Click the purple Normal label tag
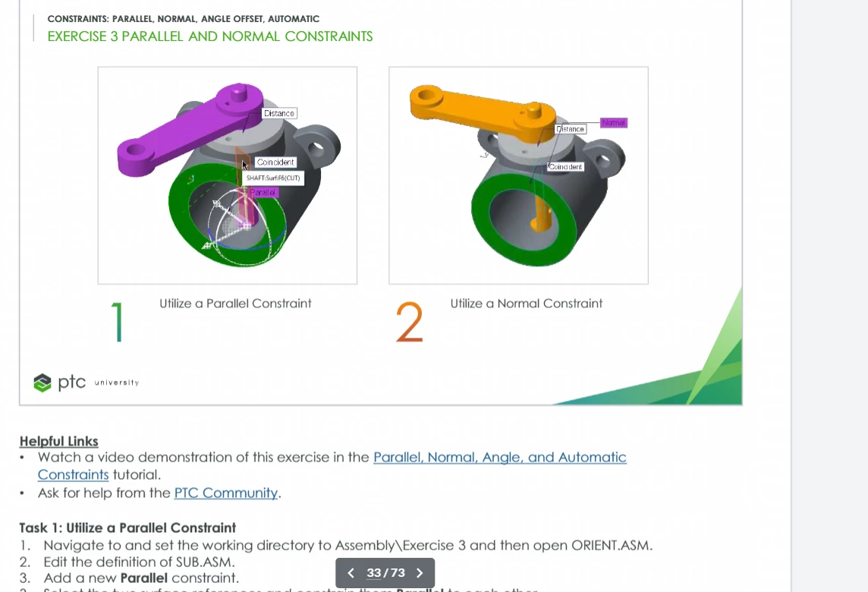Screen dimensions: 868x592 [613, 123]
